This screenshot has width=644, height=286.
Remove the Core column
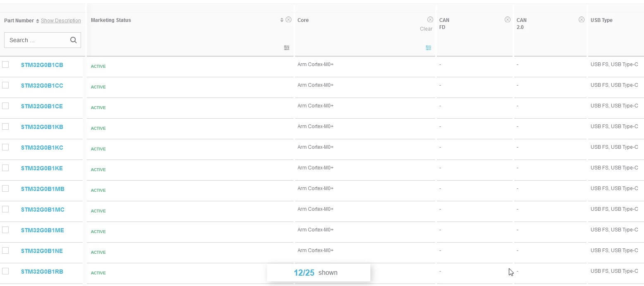pos(430,20)
